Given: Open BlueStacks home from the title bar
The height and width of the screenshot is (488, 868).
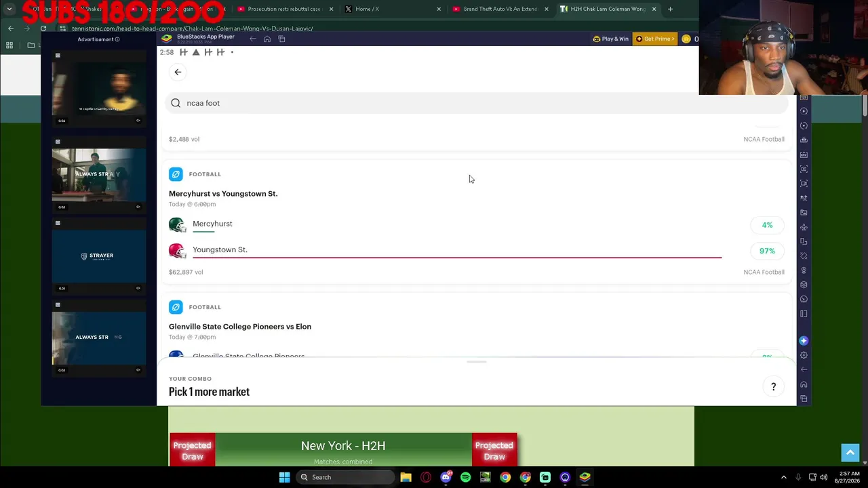Looking at the screenshot, I should click(x=267, y=39).
